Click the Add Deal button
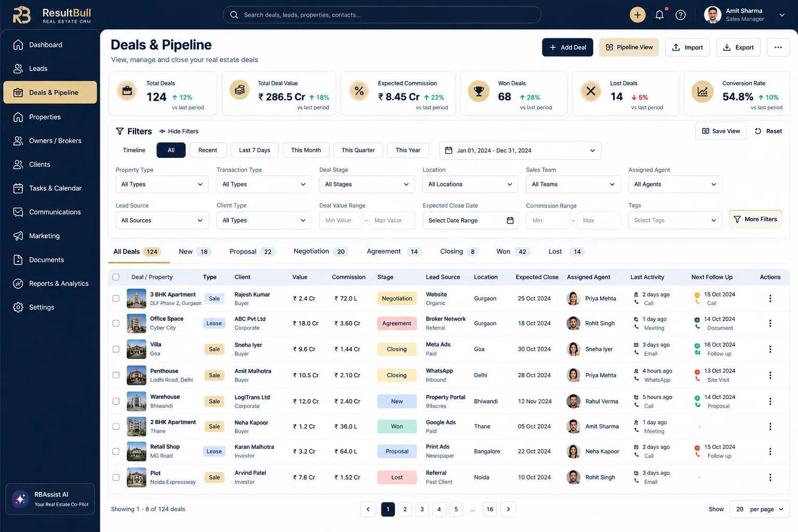The width and height of the screenshot is (798, 532). [567, 47]
